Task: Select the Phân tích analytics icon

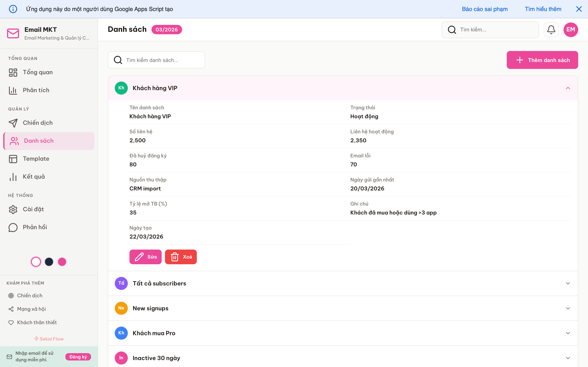Action: pyautogui.click(x=13, y=90)
